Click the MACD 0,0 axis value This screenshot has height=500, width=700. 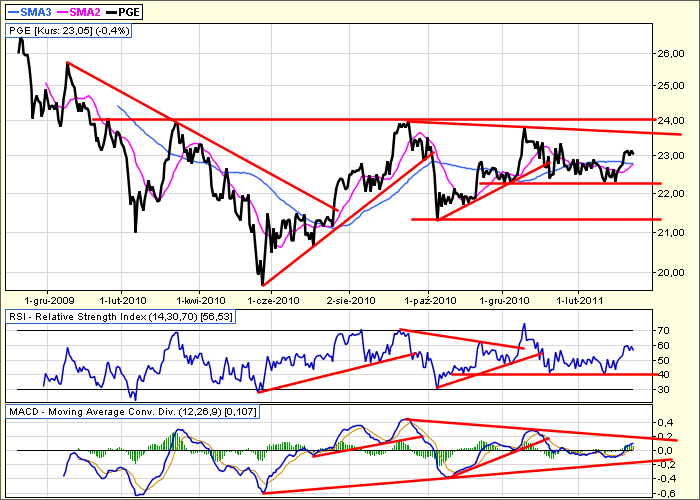[666, 451]
